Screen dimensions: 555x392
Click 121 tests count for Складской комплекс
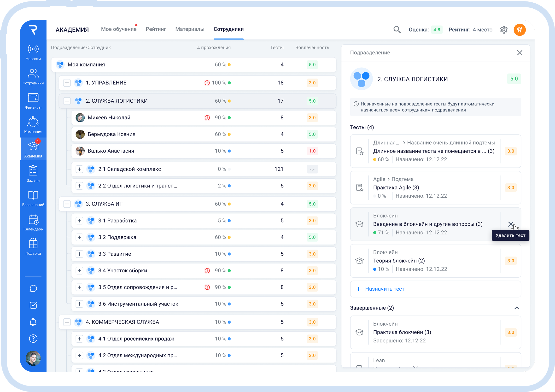(279, 169)
